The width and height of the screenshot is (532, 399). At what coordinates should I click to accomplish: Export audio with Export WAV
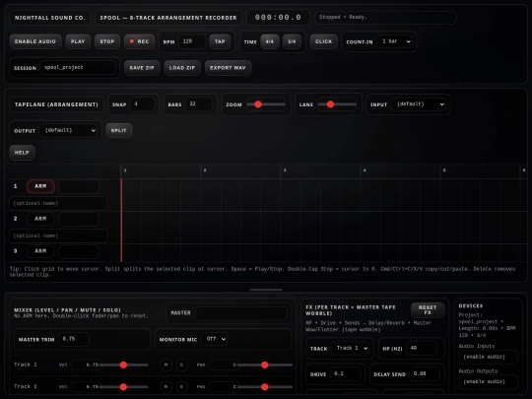[x=228, y=68]
